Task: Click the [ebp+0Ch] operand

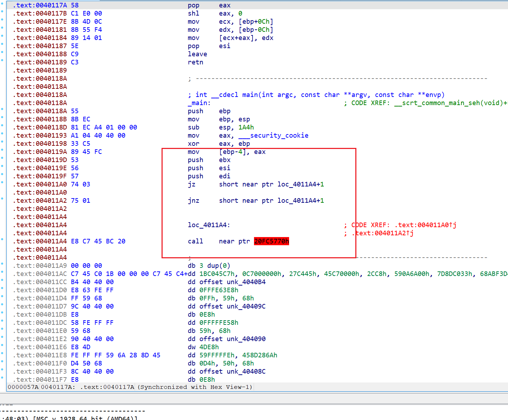Action: [x=256, y=22]
